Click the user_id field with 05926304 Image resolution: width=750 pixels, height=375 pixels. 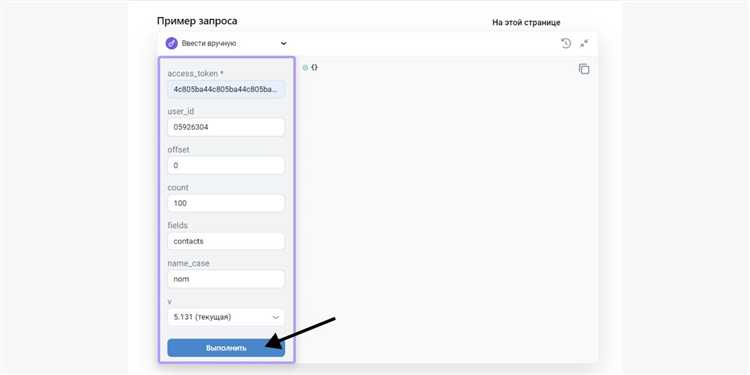point(226,127)
